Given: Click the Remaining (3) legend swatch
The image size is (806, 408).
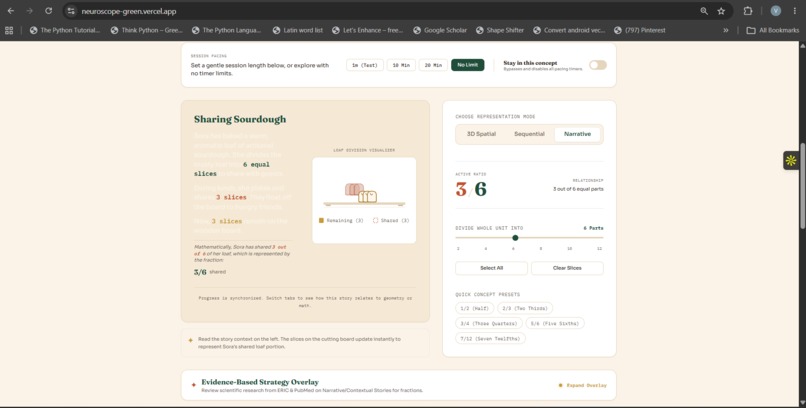Looking at the screenshot, I should coord(321,220).
